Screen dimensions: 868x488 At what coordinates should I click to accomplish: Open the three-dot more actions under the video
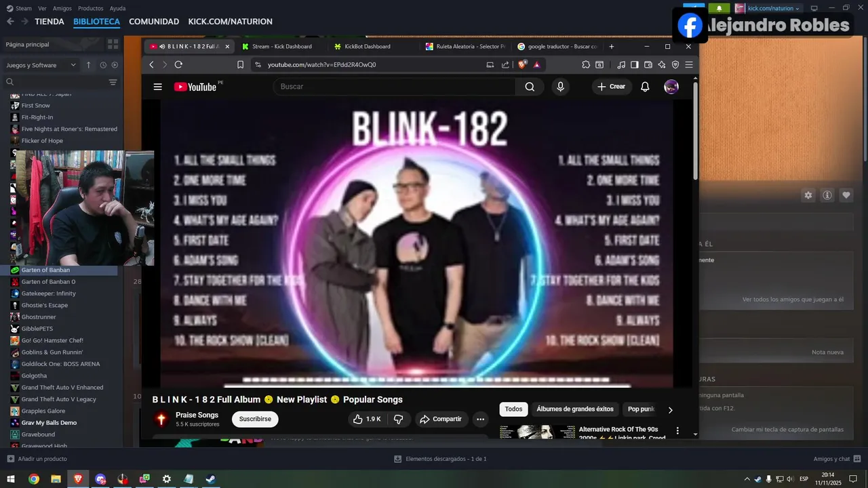coord(480,419)
